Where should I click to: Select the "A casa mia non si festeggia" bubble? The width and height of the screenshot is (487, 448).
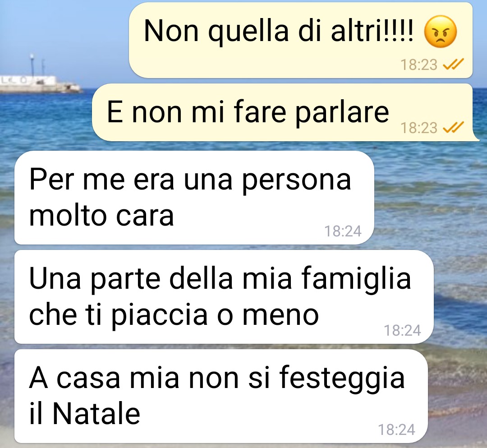[221, 396]
